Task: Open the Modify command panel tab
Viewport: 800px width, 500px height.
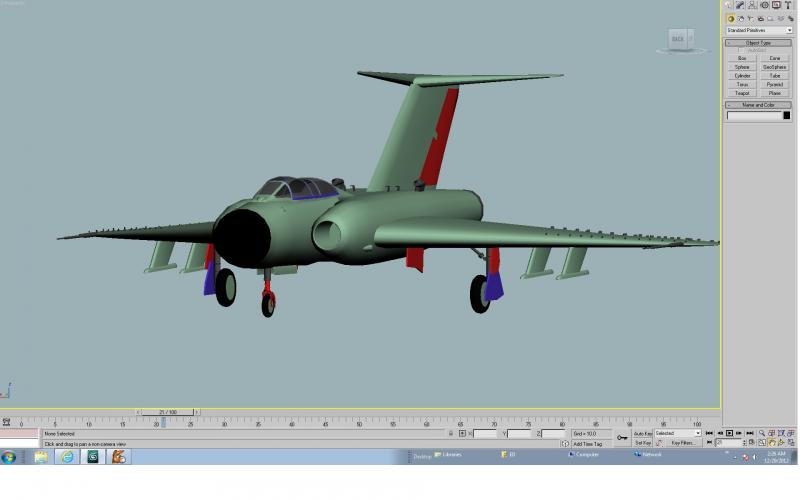Action: [x=740, y=5]
